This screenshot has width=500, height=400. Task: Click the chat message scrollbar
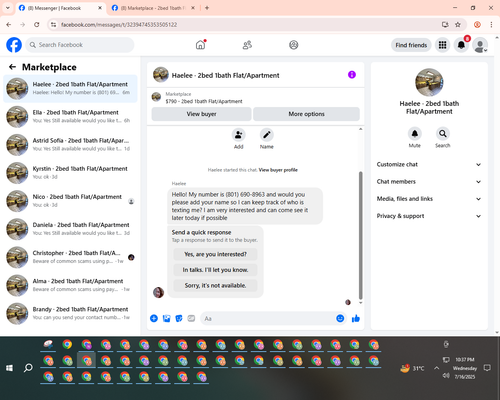(x=360, y=235)
